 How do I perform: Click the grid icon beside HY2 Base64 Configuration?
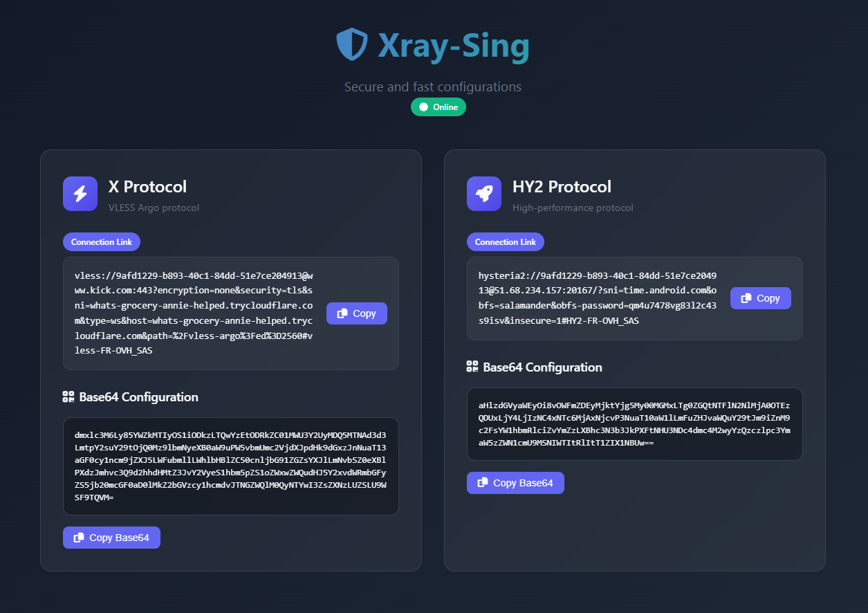click(472, 367)
